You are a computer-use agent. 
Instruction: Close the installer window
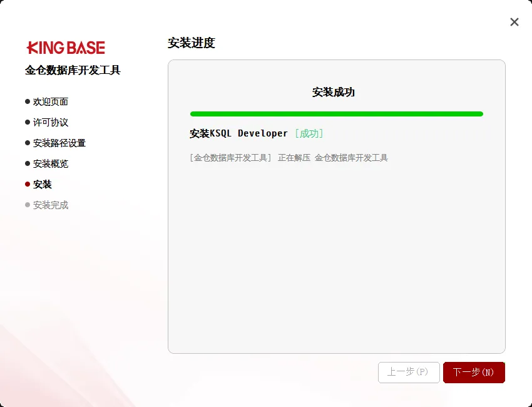pos(514,22)
